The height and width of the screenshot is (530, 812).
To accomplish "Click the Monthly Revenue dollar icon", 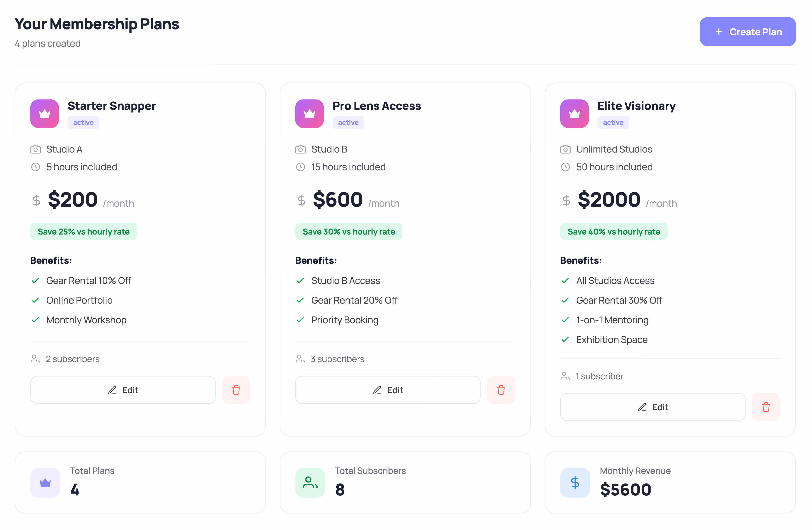I will [575, 482].
